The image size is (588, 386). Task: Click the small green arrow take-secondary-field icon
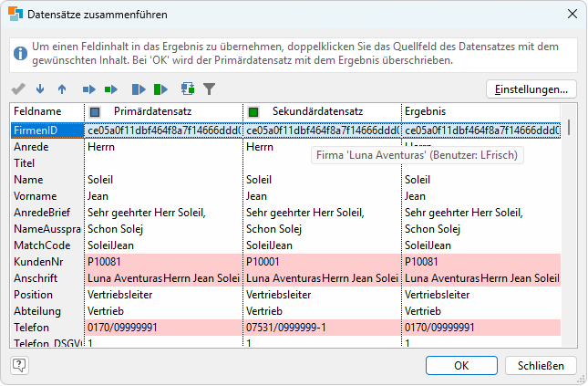(x=111, y=89)
